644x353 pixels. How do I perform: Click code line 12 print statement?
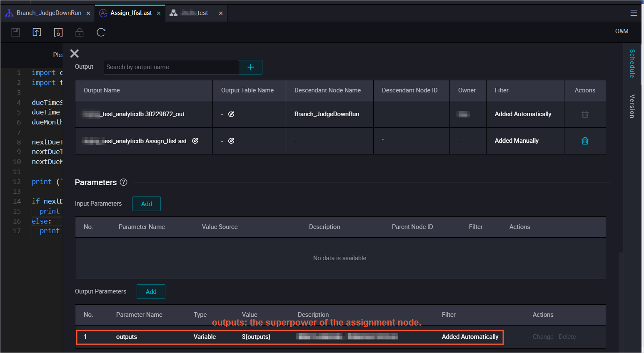point(47,181)
